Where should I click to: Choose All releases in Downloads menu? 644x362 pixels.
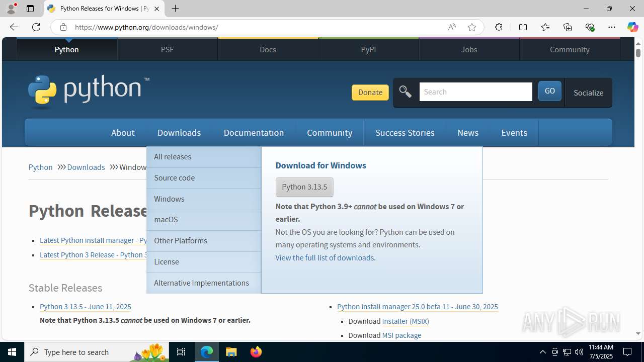tap(204, 157)
